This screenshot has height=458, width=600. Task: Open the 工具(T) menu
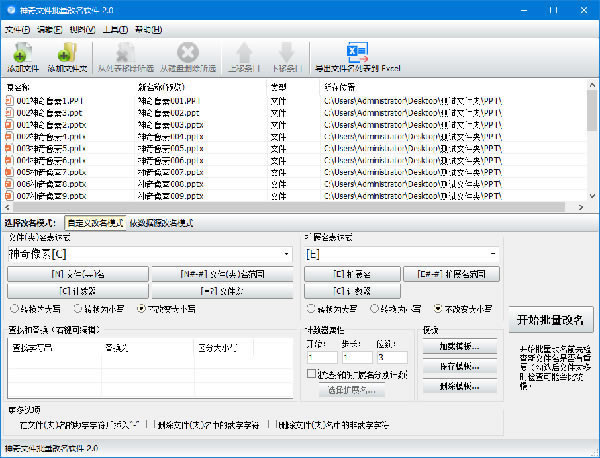[x=115, y=29]
